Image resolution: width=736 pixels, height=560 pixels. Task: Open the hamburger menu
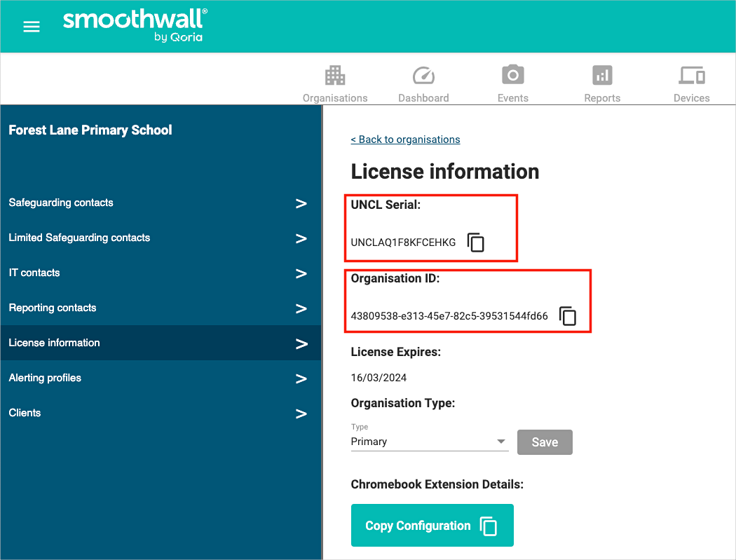click(x=32, y=27)
